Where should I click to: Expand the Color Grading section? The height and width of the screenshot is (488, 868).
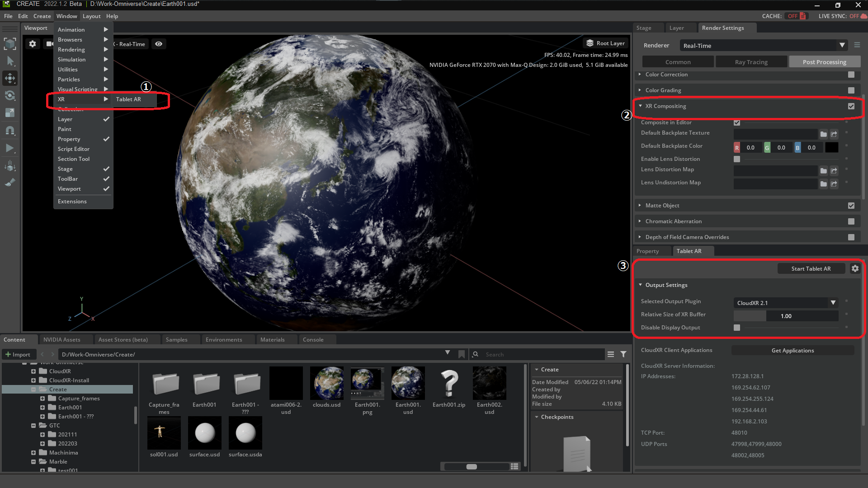click(663, 90)
